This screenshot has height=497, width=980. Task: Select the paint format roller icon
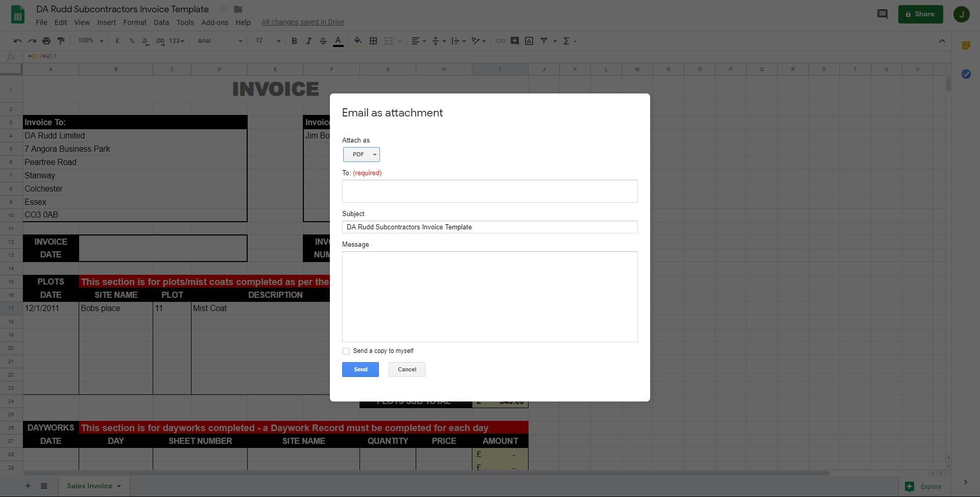[61, 41]
